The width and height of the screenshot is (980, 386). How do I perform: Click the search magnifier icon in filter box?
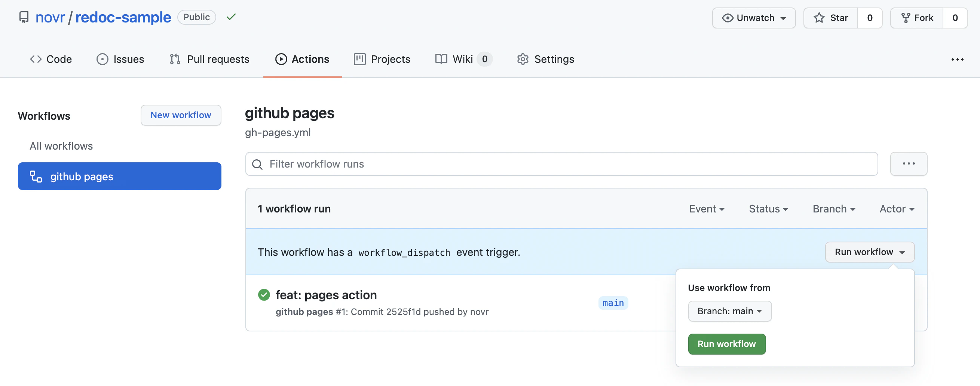tap(258, 165)
